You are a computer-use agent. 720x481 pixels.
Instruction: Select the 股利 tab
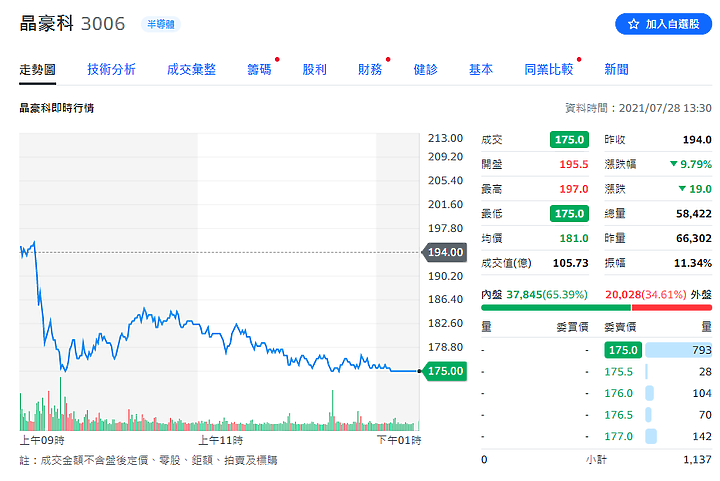(x=314, y=70)
